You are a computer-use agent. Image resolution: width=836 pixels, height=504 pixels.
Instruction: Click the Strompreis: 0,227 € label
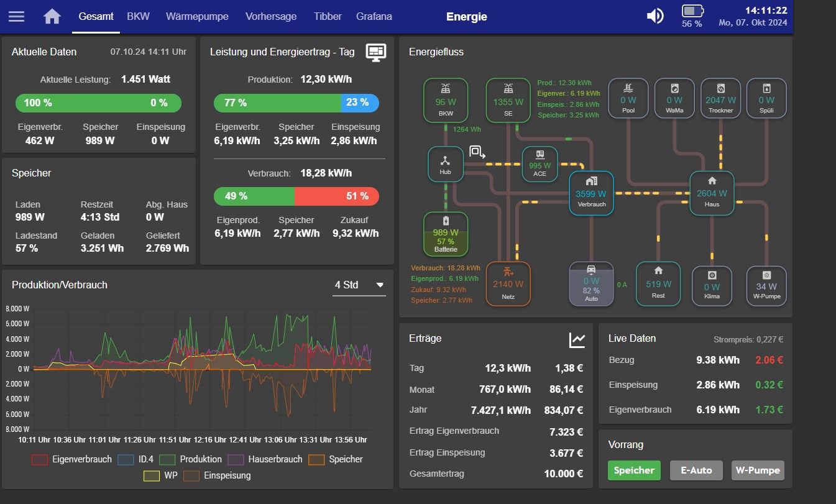[748, 340]
